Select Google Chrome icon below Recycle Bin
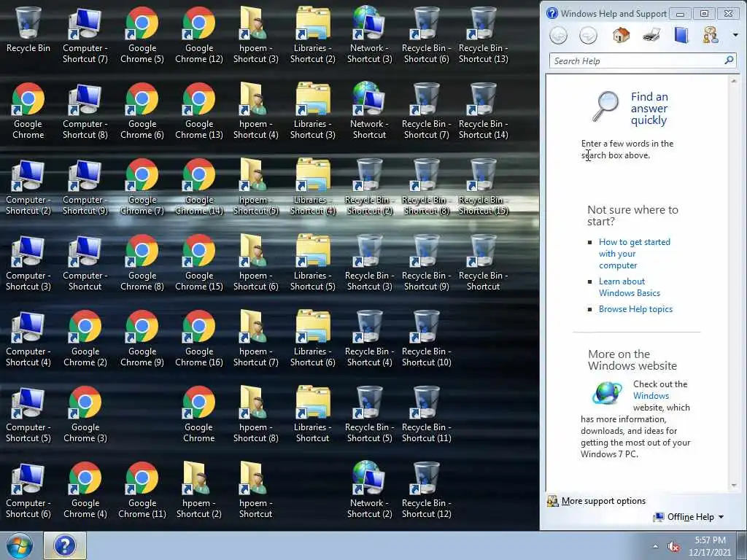 click(x=28, y=111)
